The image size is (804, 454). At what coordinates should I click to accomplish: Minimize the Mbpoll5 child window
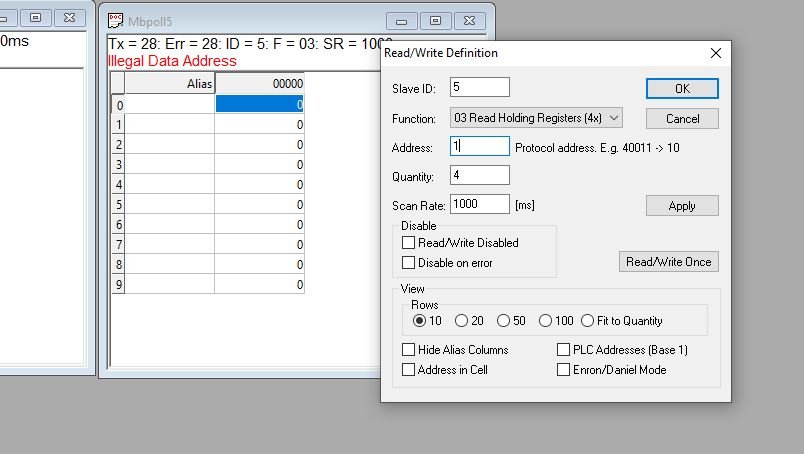[x=402, y=20]
